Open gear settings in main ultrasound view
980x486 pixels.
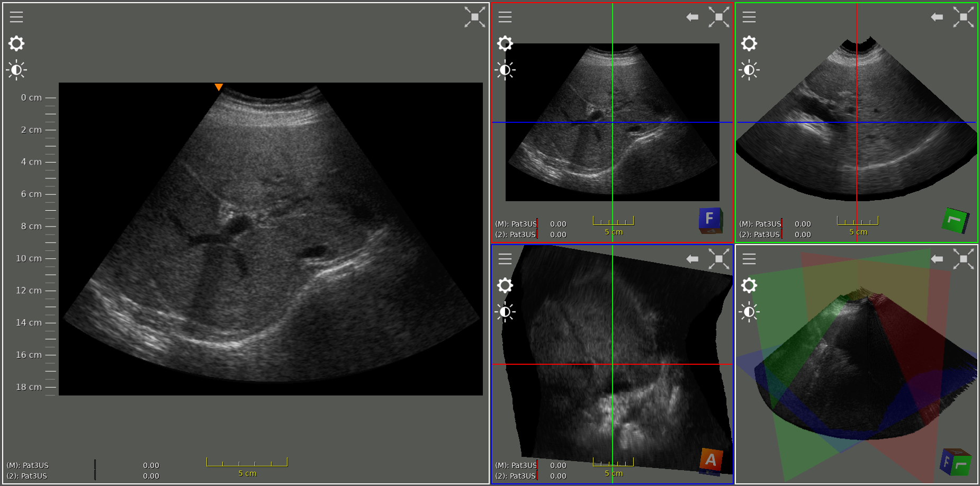(x=16, y=43)
